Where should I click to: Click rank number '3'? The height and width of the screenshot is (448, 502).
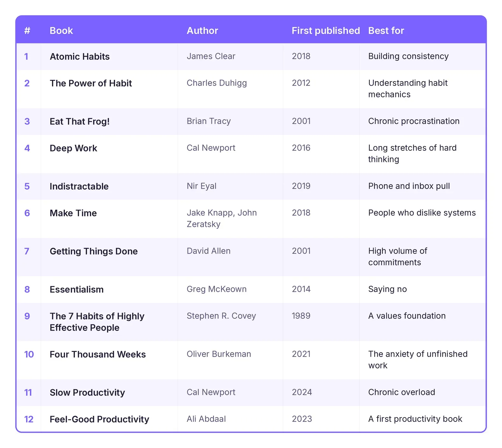(27, 122)
